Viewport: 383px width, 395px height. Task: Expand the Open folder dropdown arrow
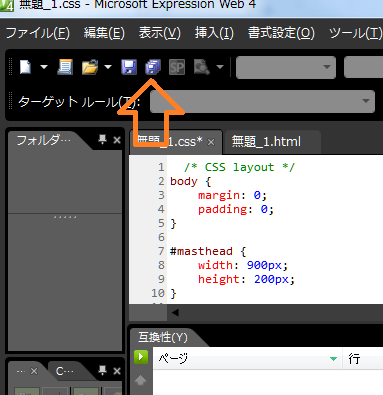pos(108,67)
